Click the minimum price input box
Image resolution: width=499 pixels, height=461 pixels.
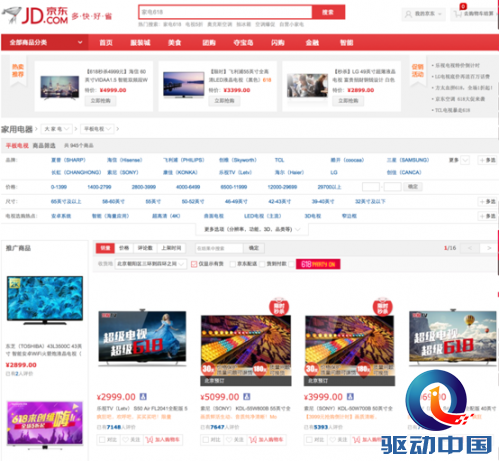pos(371,187)
